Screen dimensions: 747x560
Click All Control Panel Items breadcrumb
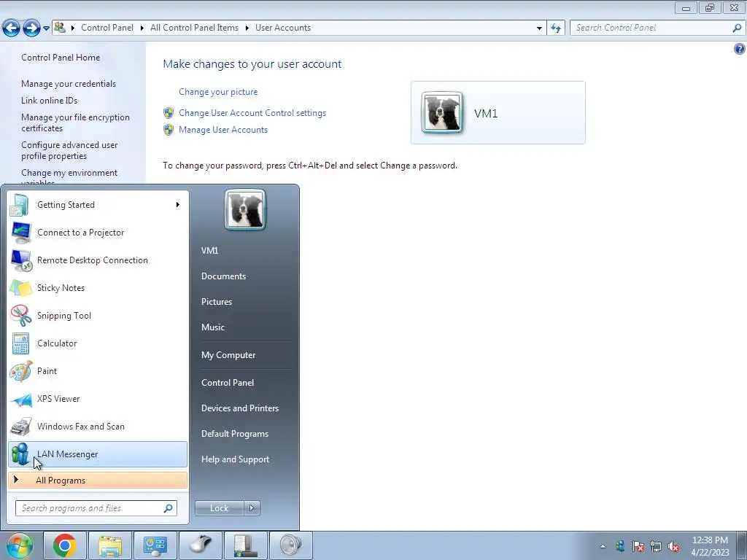coord(194,28)
